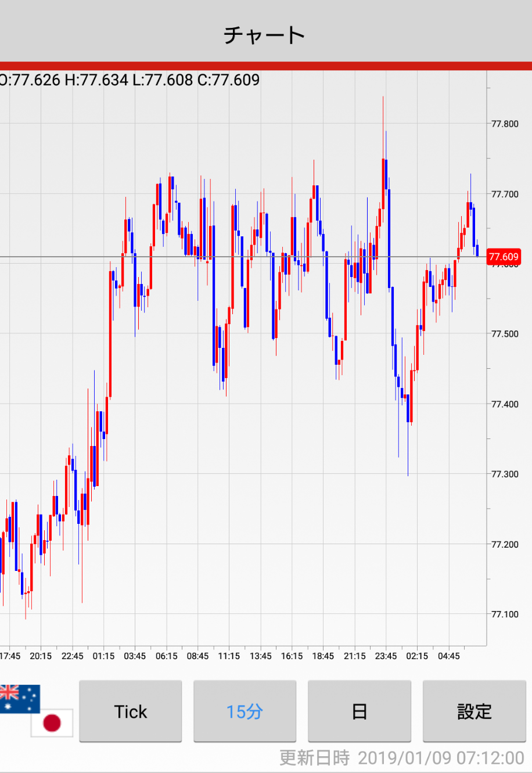532x773 pixels.
Task: Switch to the Tick chart view
Action: tap(131, 711)
